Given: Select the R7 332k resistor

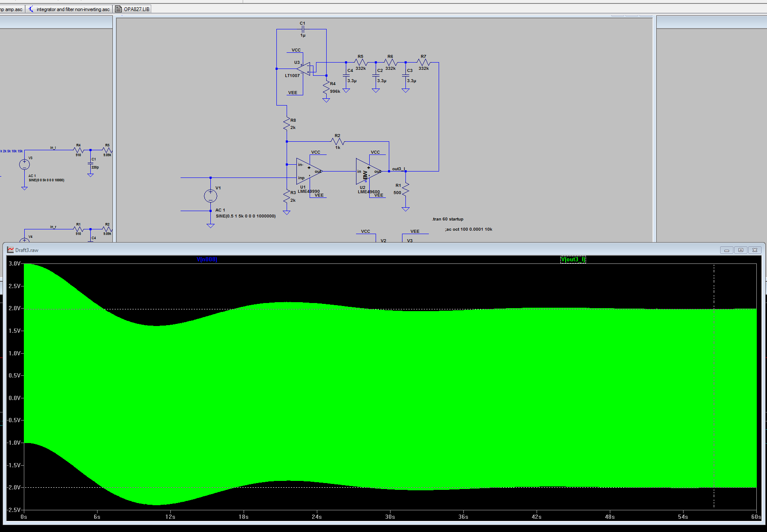Looking at the screenshot, I should pos(424,63).
